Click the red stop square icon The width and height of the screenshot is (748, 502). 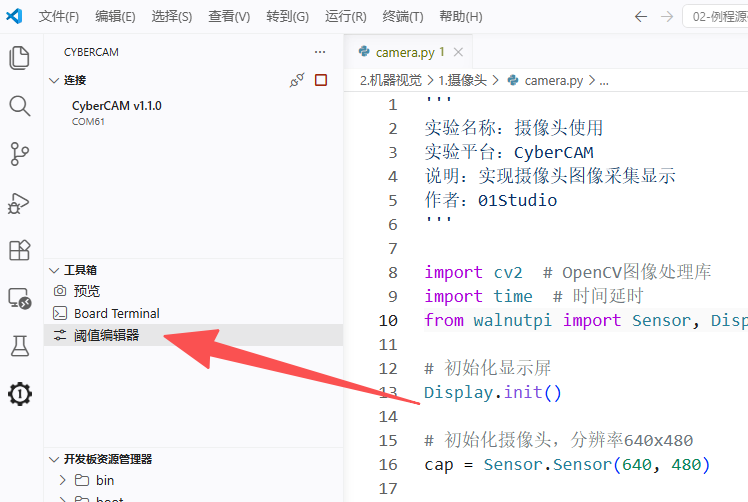tap(321, 80)
